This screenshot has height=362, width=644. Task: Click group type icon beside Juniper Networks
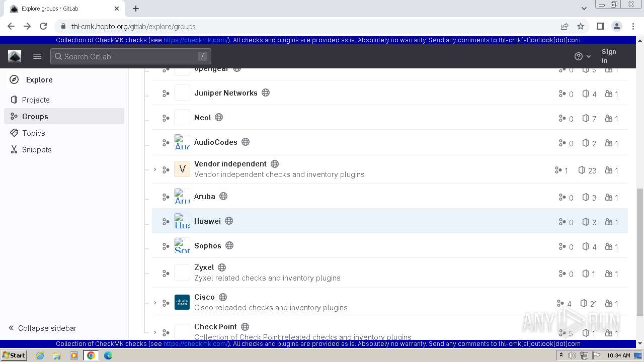166,94
